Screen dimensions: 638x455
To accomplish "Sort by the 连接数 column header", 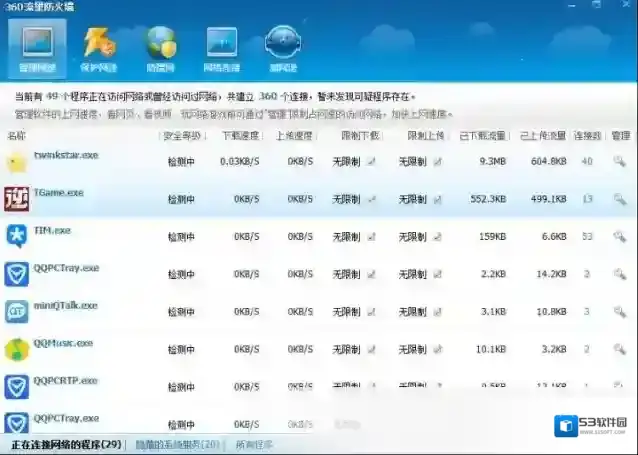I will [x=590, y=135].
